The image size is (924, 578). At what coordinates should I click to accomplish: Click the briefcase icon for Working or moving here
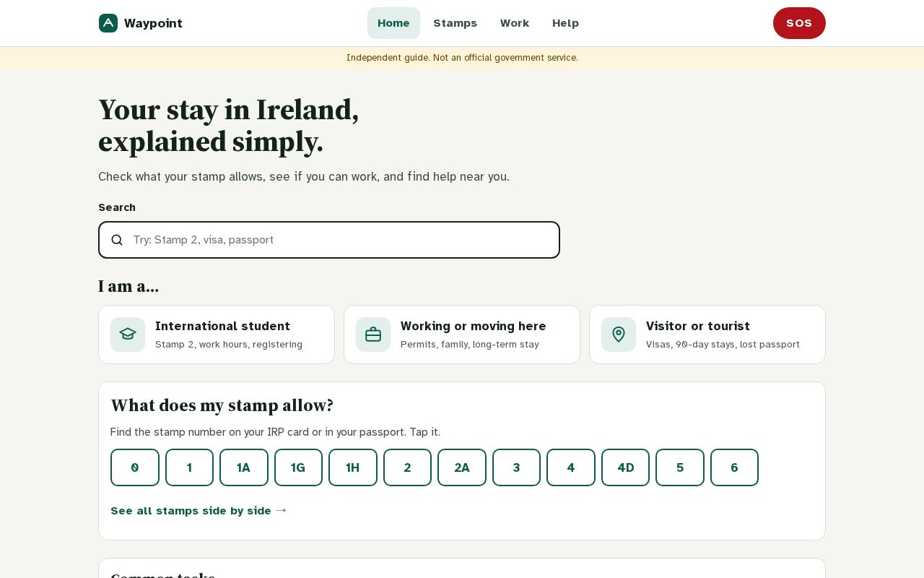[373, 335]
